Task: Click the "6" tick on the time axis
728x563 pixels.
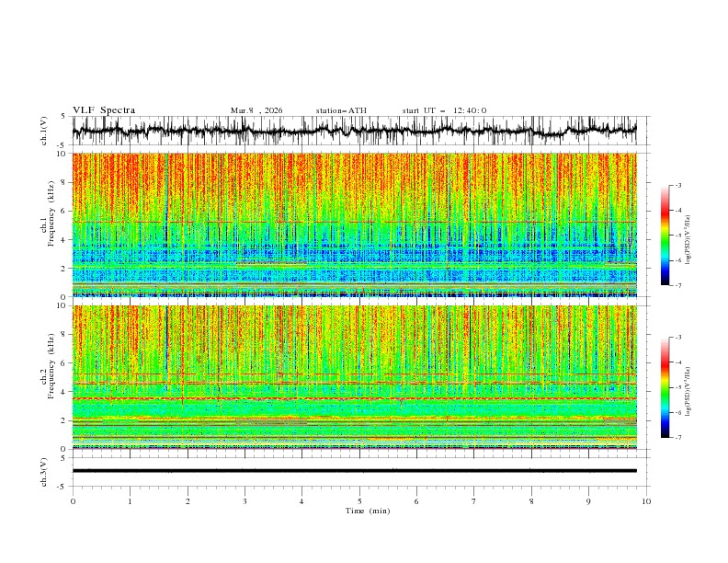Action: tap(416, 501)
